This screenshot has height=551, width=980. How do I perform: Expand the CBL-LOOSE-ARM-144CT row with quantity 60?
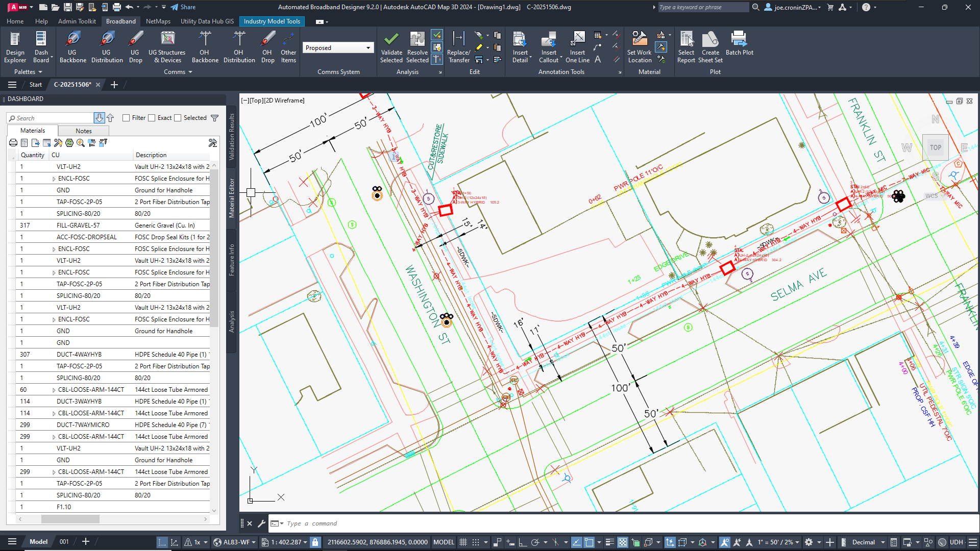54,390
